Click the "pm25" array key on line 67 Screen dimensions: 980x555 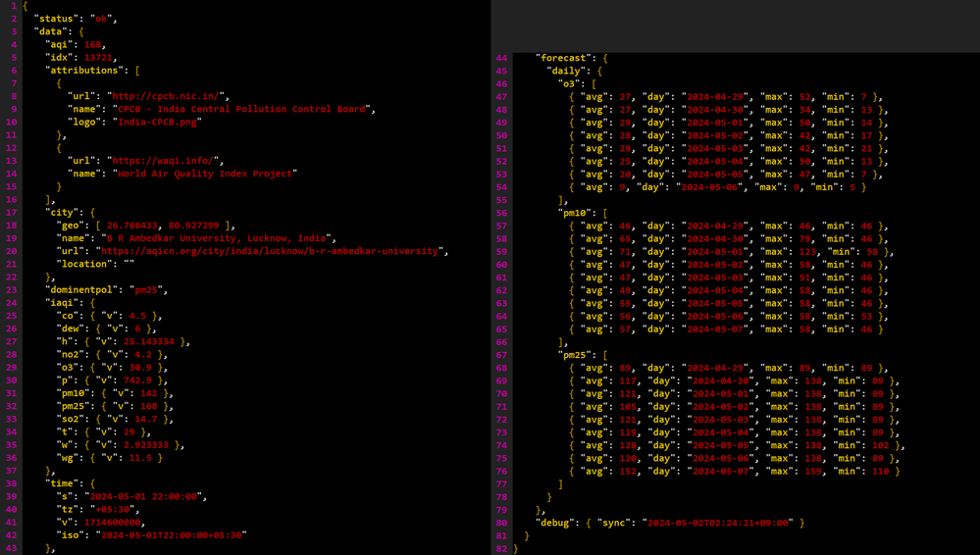(x=575, y=355)
